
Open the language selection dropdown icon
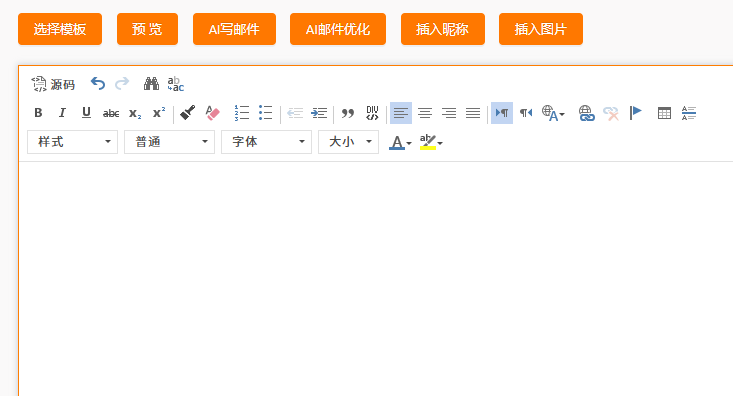coord(553,113)
